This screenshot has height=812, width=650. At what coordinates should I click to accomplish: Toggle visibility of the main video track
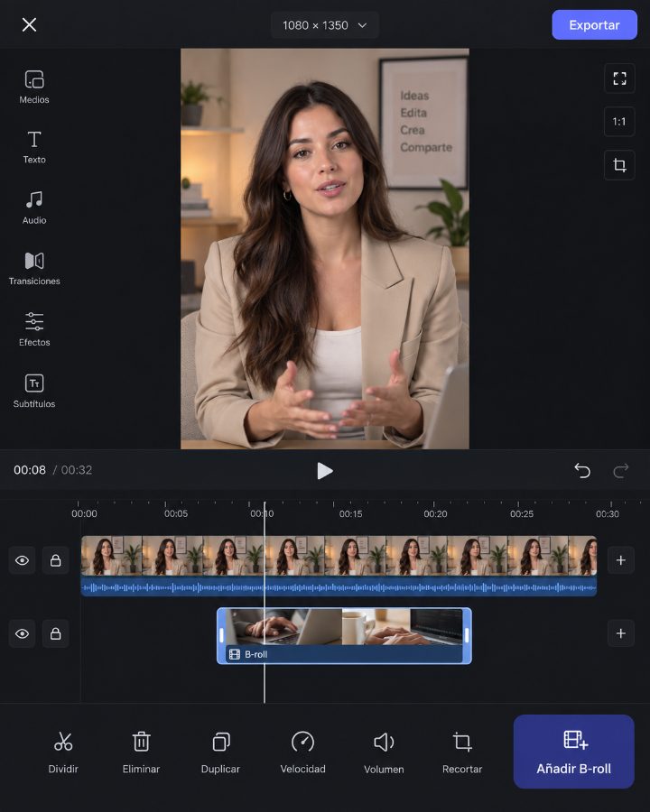23,560
